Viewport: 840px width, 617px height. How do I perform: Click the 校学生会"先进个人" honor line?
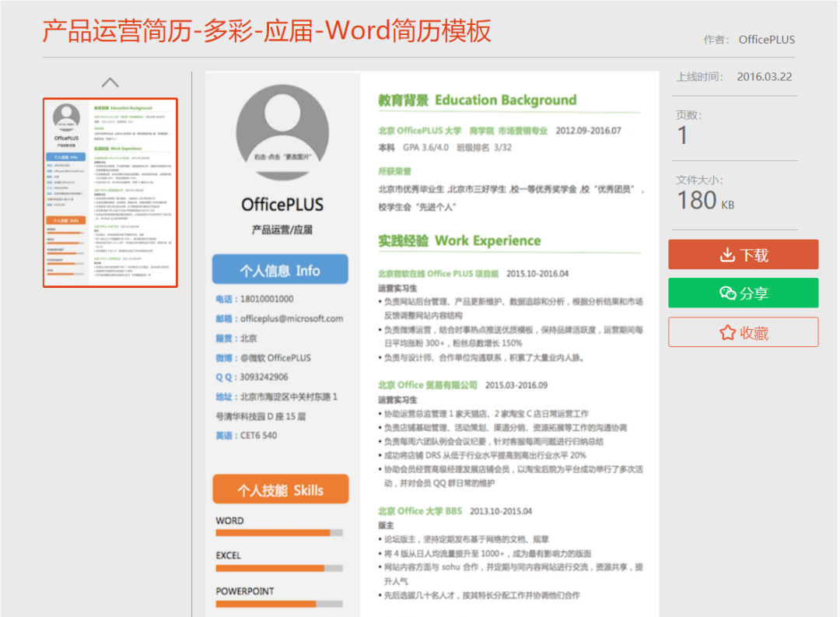[x=417, y=208]
